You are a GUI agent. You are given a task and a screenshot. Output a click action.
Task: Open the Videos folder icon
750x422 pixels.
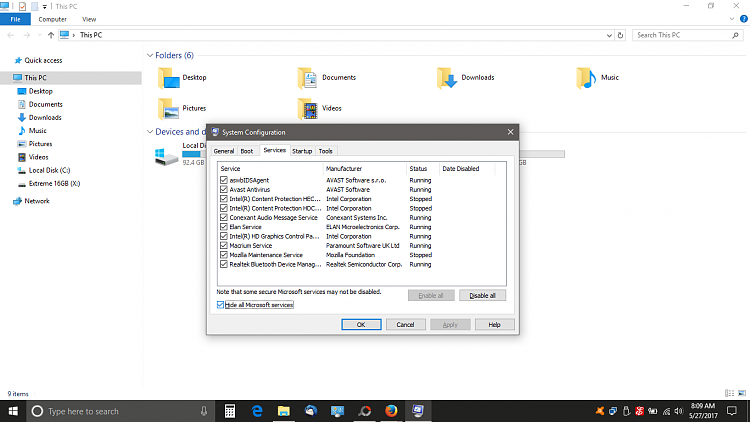[308, 109]
